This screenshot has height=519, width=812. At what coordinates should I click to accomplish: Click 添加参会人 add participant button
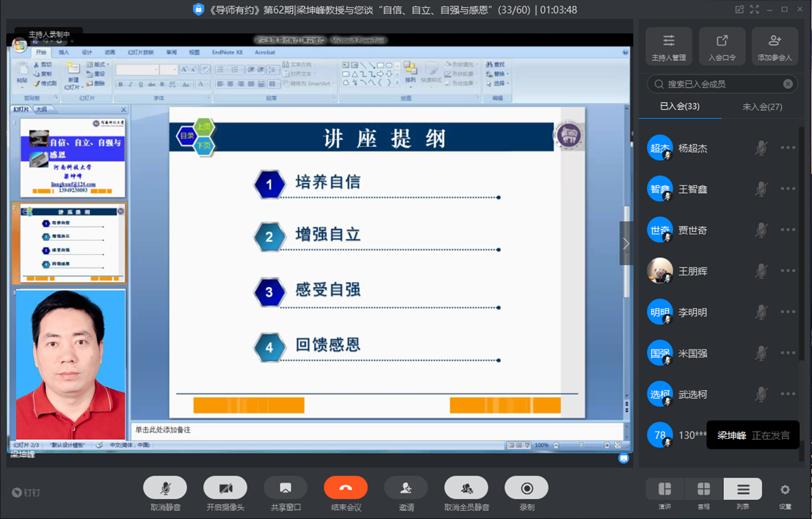tap(775, 46)
